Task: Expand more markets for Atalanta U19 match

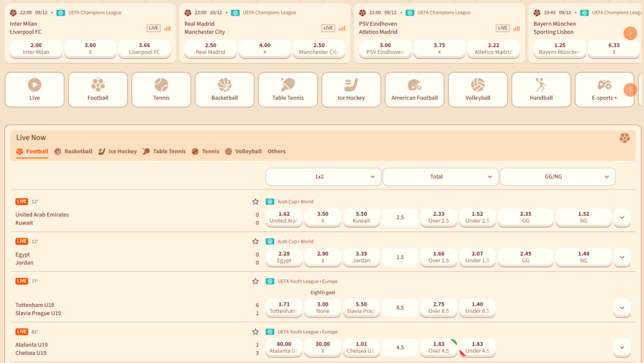Action: [622, 347]
